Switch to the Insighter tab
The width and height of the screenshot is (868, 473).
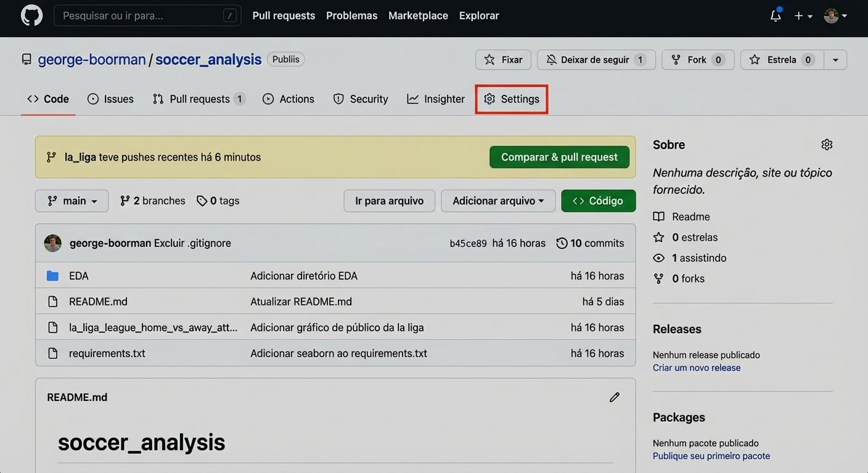[436, 99]
